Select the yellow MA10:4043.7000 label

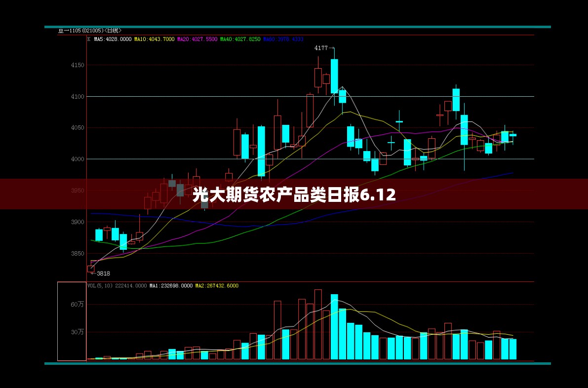[155, 39]
